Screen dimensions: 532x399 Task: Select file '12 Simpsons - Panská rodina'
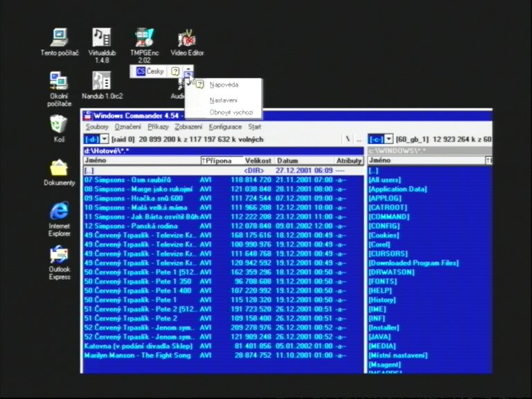point(223,226)
